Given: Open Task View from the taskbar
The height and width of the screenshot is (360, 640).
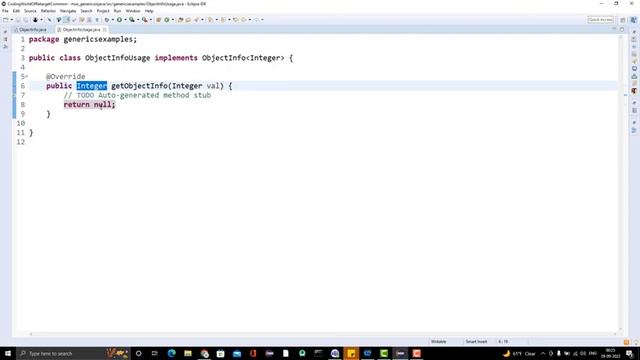Looking at the screenshot, I should click(155, 353).
